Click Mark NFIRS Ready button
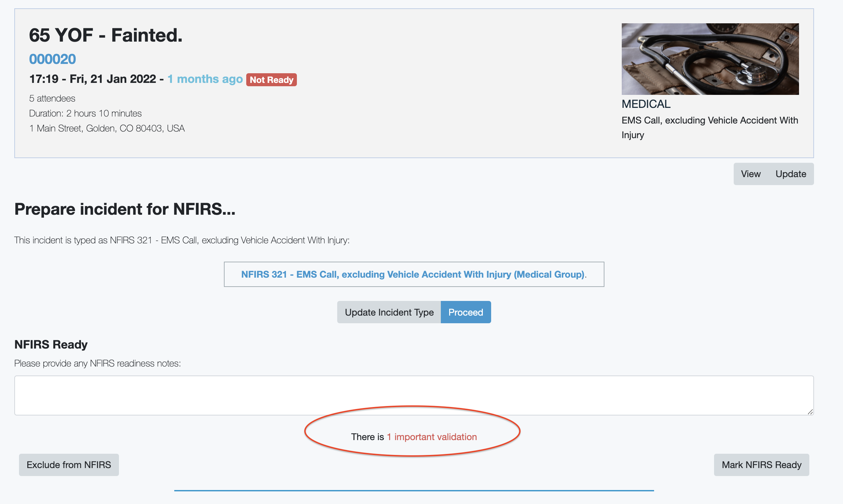 tap(761, 465)
